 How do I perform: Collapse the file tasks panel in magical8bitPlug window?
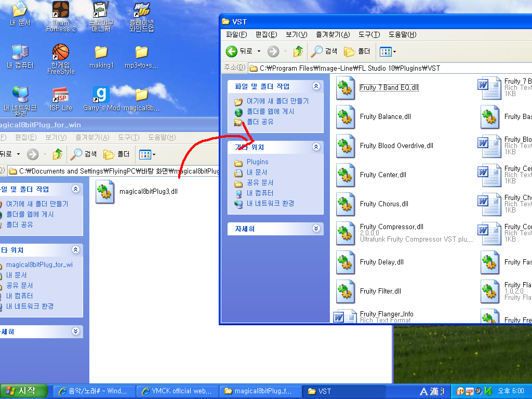(76, 189)
